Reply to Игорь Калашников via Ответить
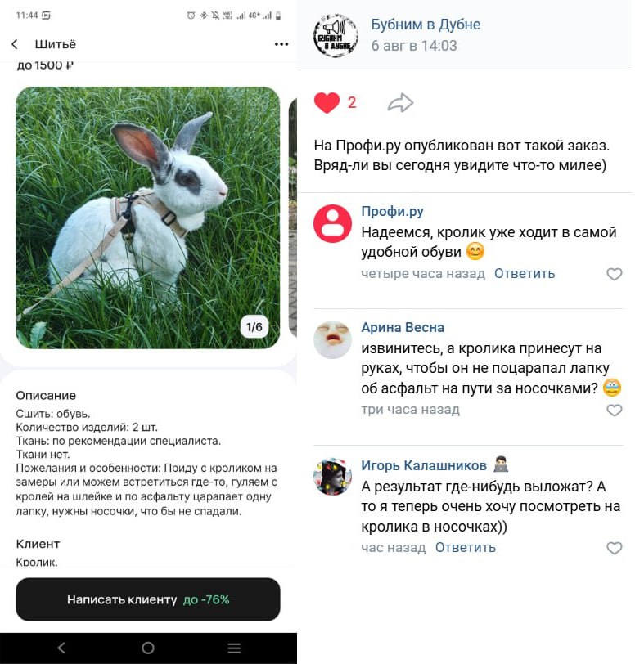644x664 pixels. click(466, 547)
